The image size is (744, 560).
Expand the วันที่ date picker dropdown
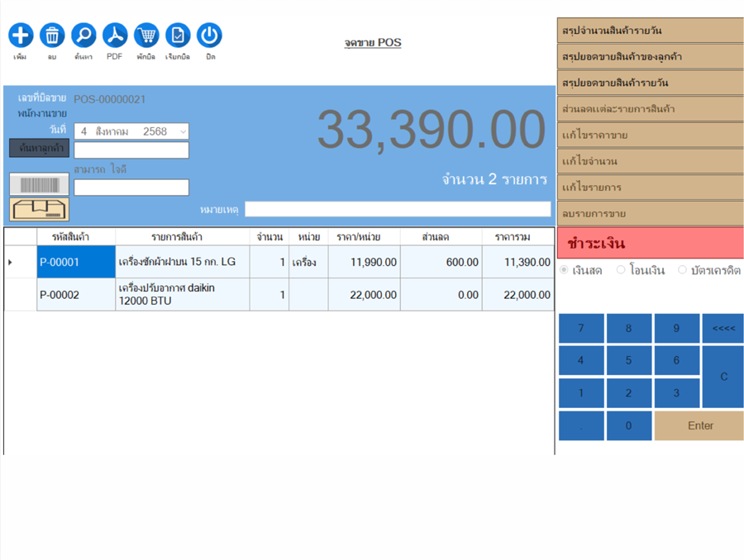(x=183, y=131)
